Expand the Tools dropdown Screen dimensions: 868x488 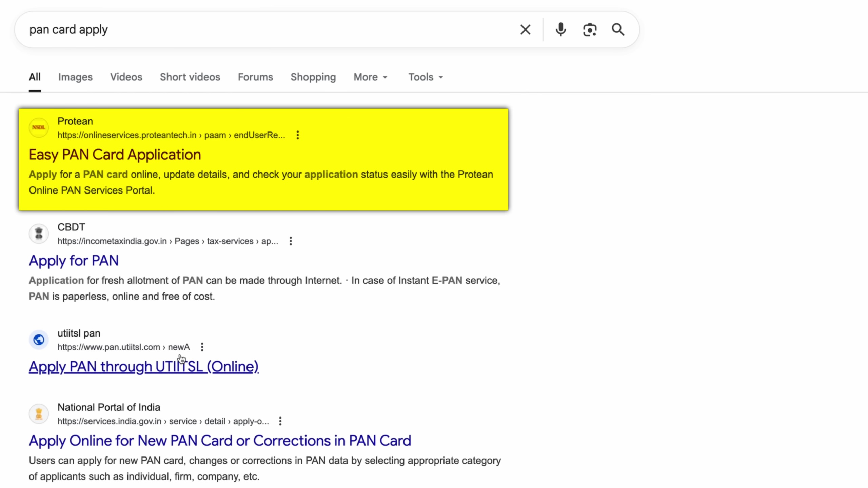tap(426, 77)
